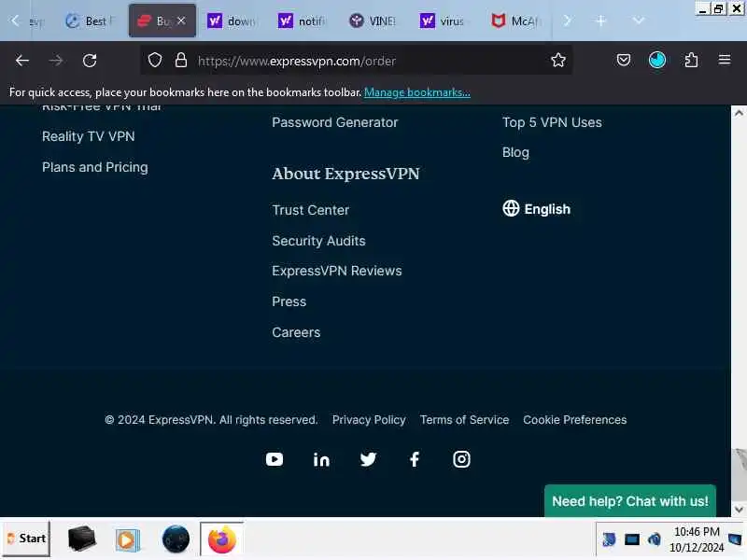Open Password Generator link
Viewport: 747px width, 560px height.
(x=334, y=122)
